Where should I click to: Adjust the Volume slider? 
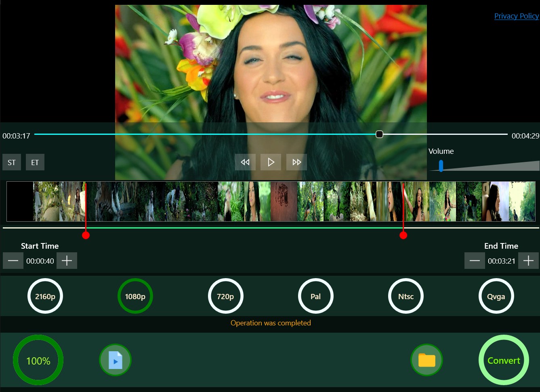pyautogui.click(x=441, y=166)
